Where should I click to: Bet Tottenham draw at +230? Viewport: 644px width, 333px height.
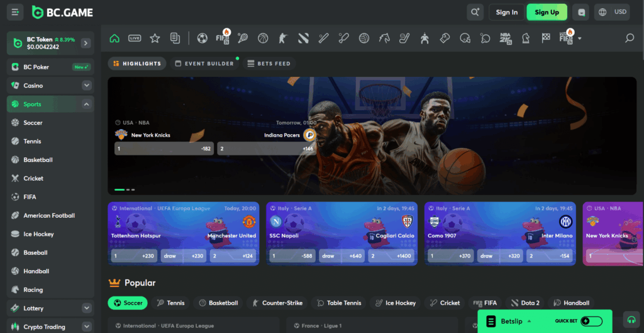pos(184,256)
